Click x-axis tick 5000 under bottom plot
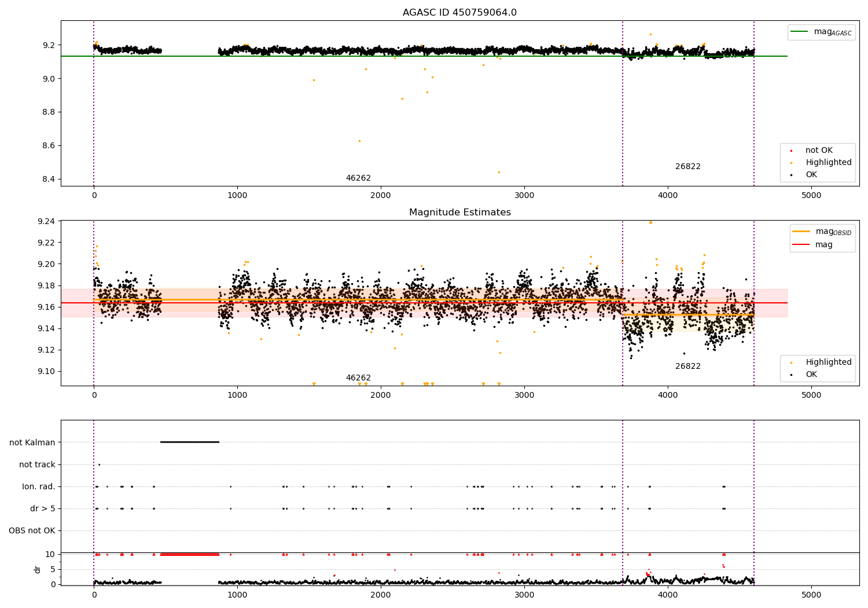 pyautogui.click(x=811, y=595)
